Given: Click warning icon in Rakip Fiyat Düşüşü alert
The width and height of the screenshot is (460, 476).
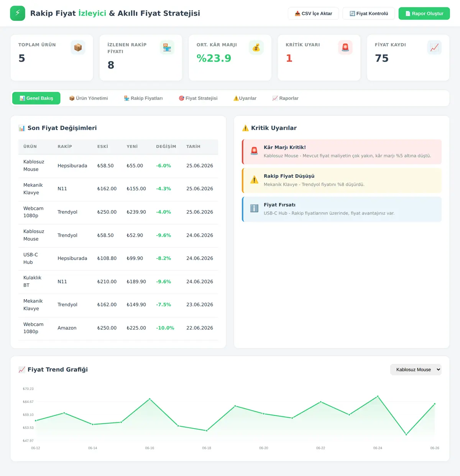Looking at the screenshot, I should [254, 180].
